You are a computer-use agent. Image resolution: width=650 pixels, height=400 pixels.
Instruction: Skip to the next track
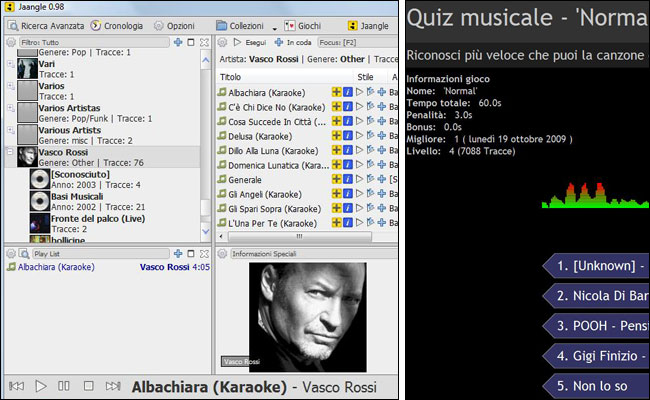113,385
